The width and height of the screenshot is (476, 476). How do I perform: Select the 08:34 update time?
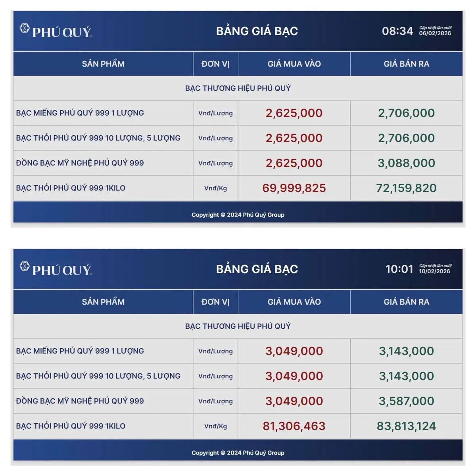tap(397, 31)
